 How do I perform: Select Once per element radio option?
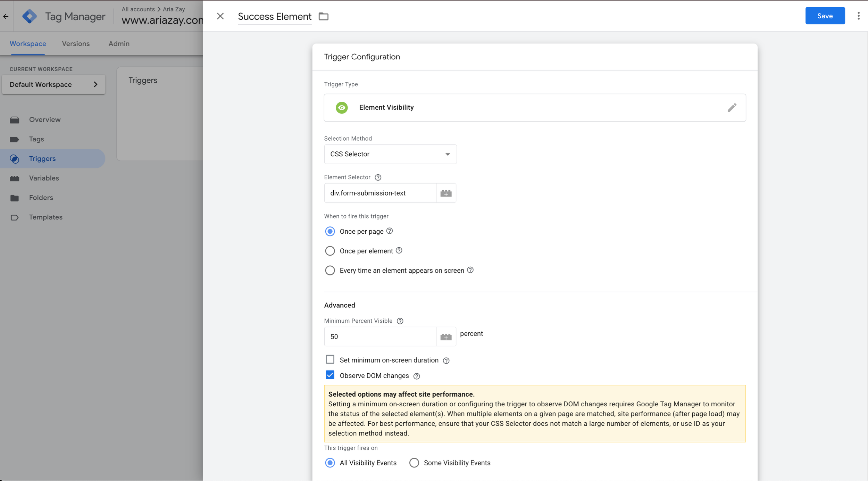[330, 251]
